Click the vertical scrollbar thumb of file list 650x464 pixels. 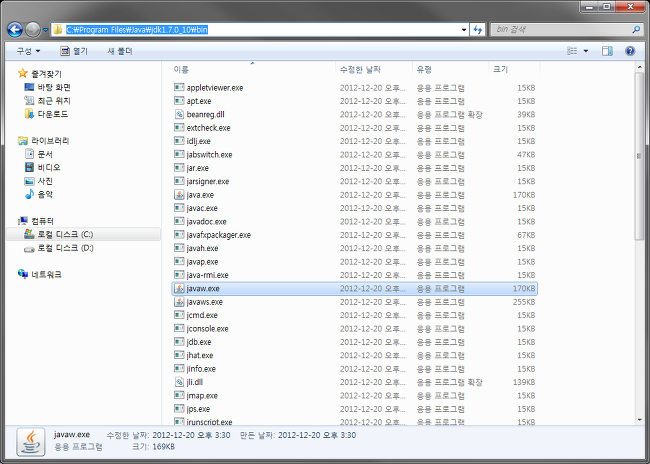point(639,156)
